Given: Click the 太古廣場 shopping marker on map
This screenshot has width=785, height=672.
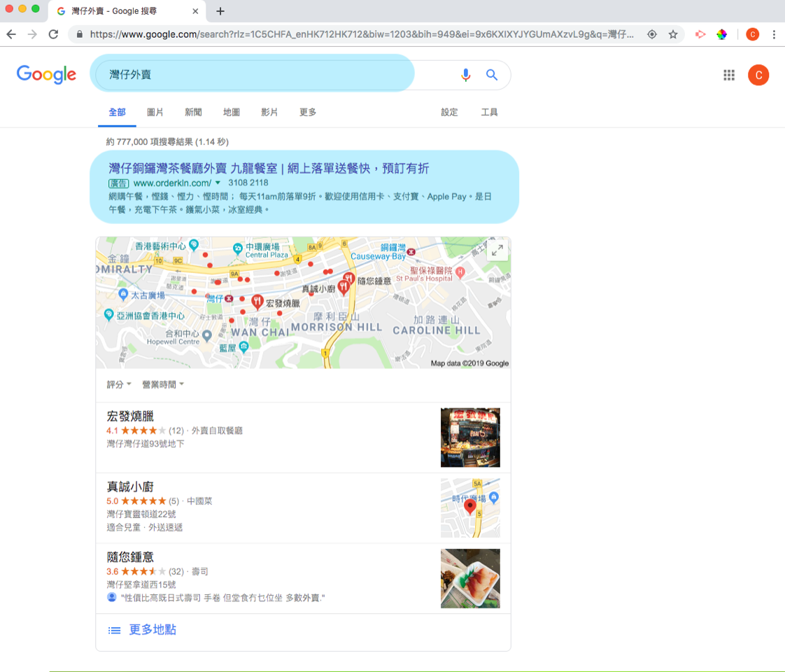Looking at the screenshot, I should click(123, 295).
